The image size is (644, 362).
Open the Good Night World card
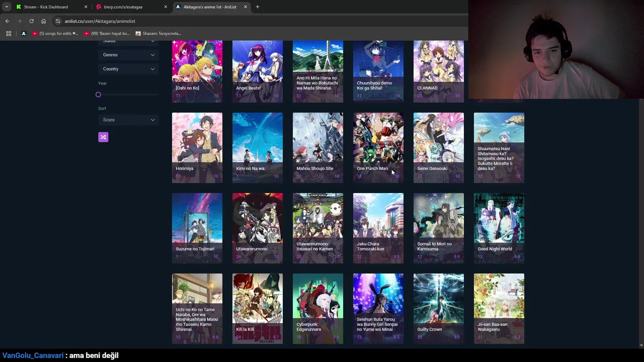[x=499, y=228]
